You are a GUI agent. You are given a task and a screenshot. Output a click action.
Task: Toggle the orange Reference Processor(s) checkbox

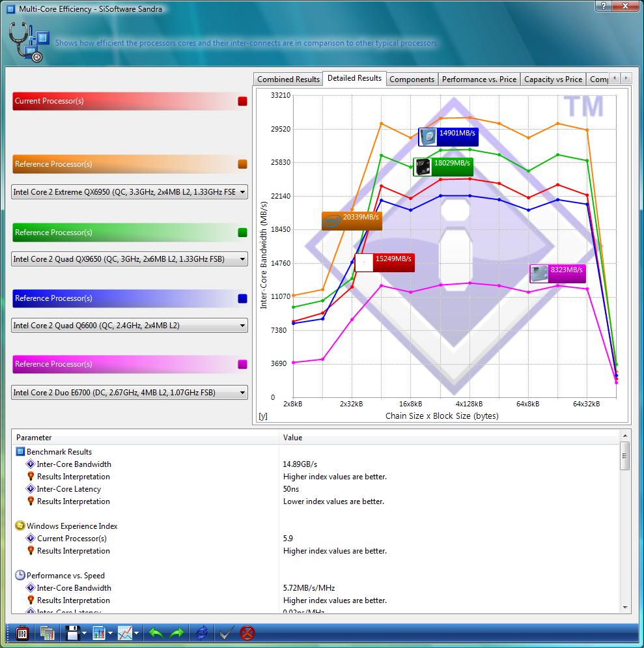[x=242, y=164]
